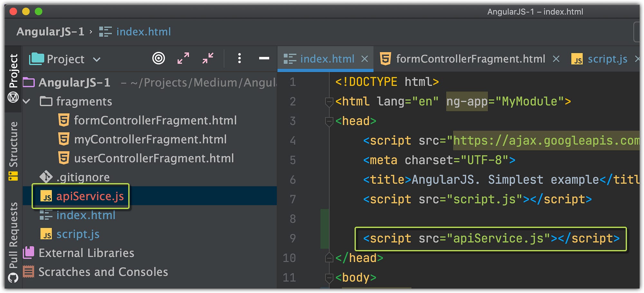
Task: Click line number 9 in the gutter
Action: [x=292, y=238]
